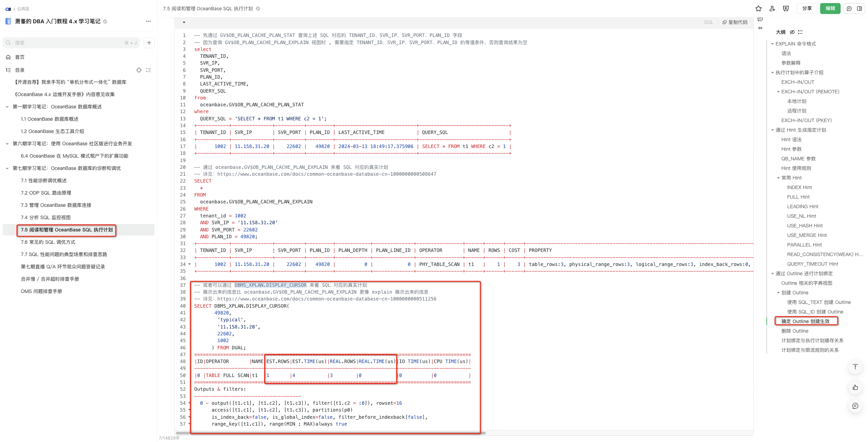Click the icon after the document title
Screen dimensions: 868x442
tap(258, 9)
